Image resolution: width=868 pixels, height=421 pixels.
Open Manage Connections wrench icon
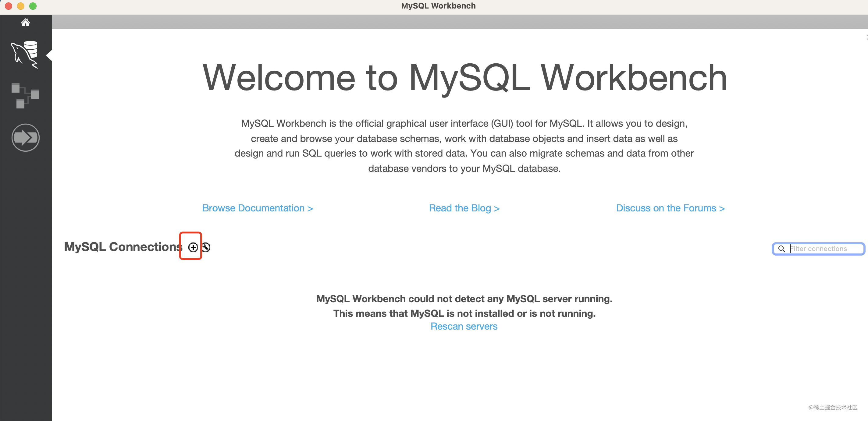206,248
